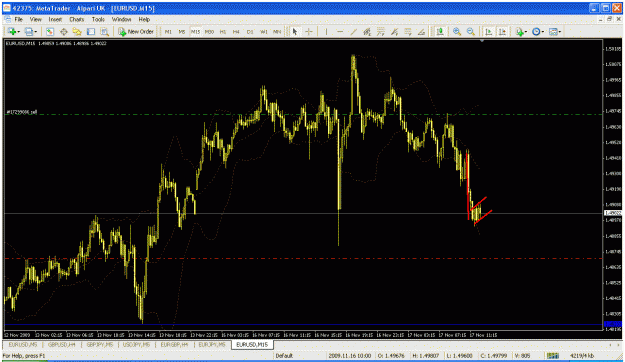Pick the Horizontal Line drawing tool
This screenshot has height=362, width=625.
[340, 31]
